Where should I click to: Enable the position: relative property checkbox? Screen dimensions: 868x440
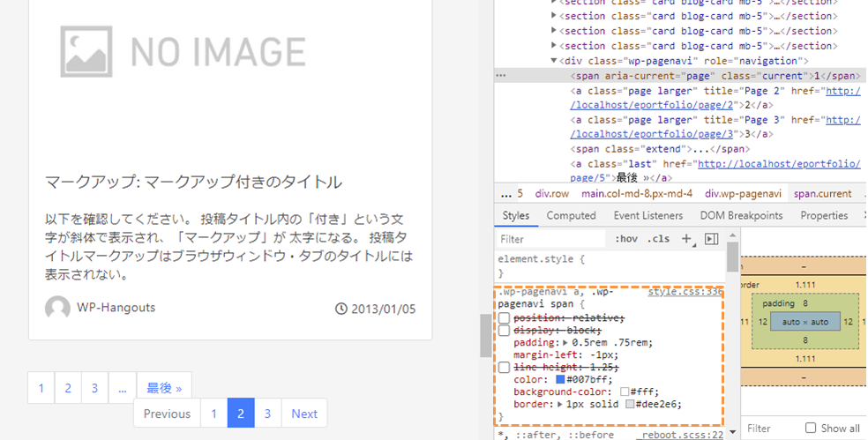click(504, 317)
